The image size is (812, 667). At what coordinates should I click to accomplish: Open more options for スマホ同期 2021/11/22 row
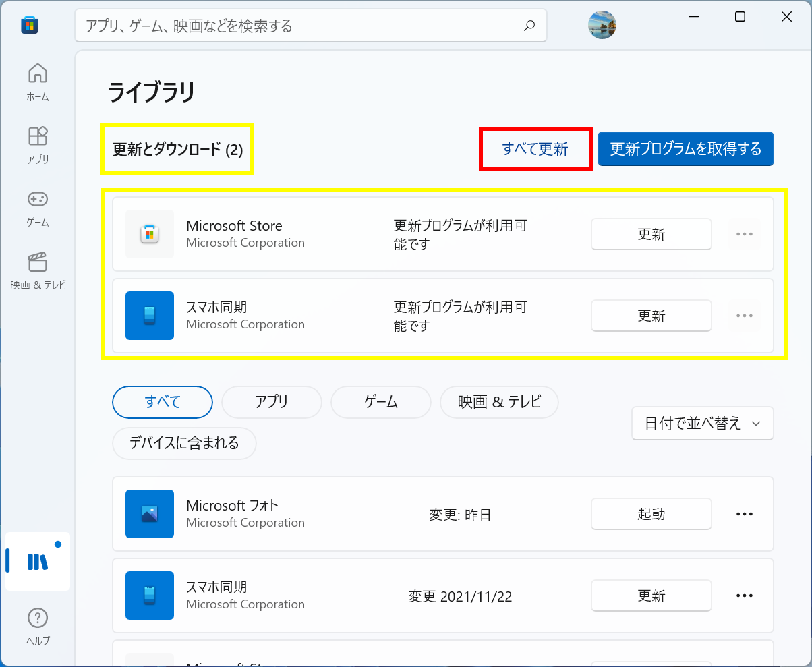pyautogui.click(x=745, y=596)
